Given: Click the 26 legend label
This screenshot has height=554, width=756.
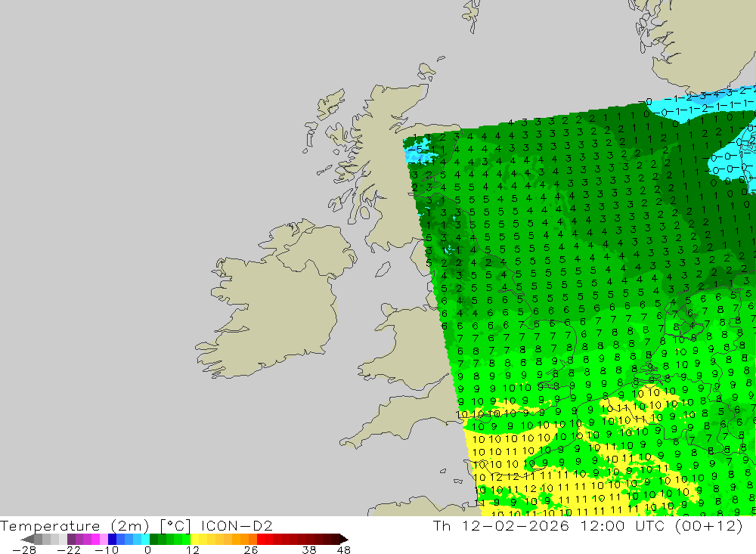Looking at the screenshot, I should (x=251, y=550).
